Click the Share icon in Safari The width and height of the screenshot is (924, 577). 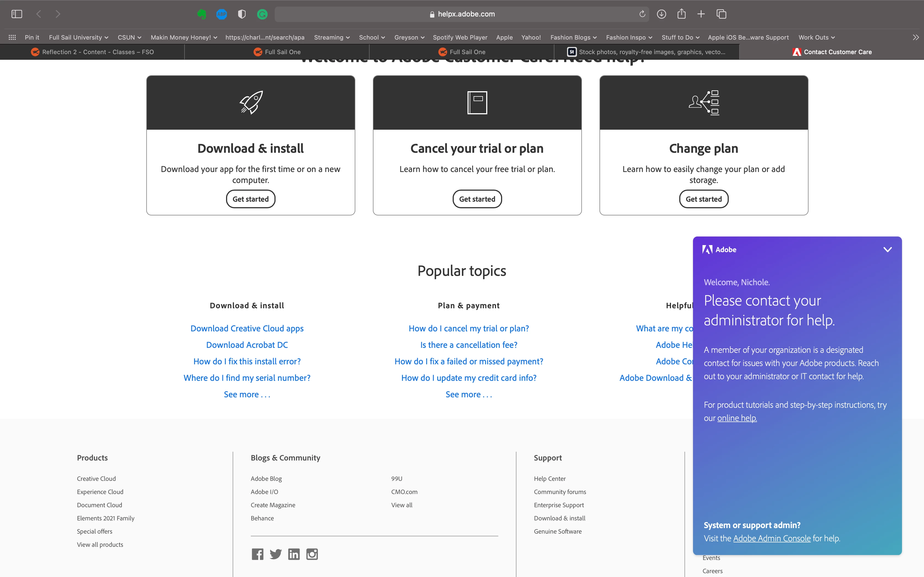[681, 14]
